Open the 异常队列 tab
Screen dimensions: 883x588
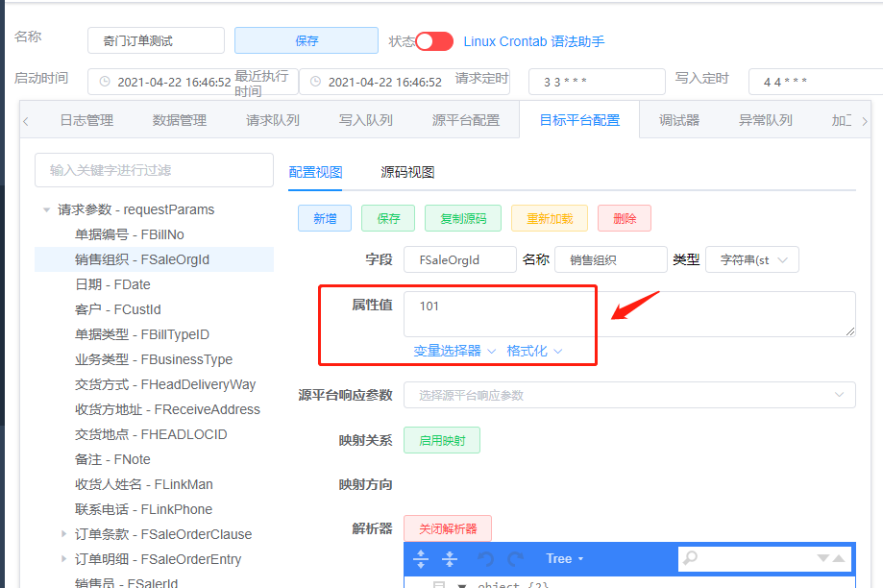(766, 120)
